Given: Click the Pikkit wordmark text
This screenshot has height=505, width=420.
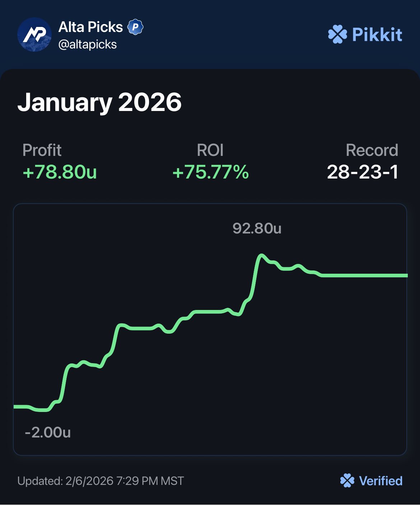Looking at the screenshot, I should [377, 34].
